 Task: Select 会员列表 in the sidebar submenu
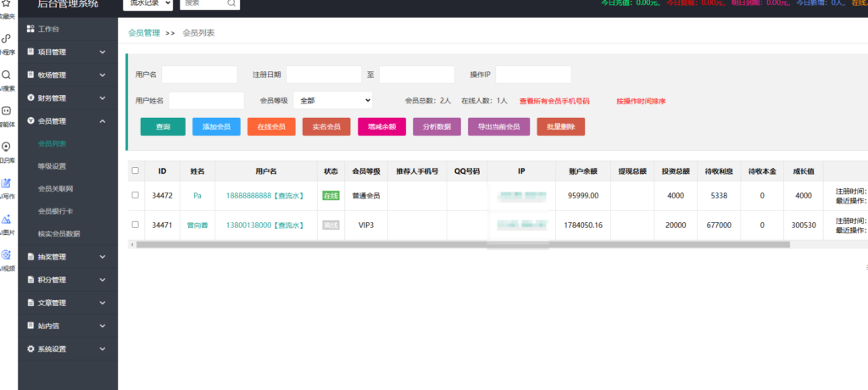(x=52, y=143)
